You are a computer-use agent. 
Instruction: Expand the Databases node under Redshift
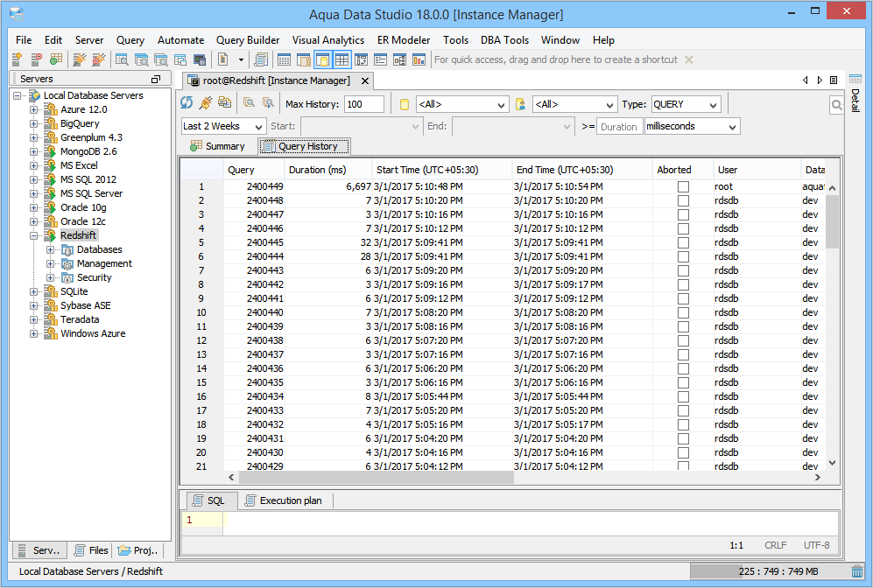[x=50, y=249]
